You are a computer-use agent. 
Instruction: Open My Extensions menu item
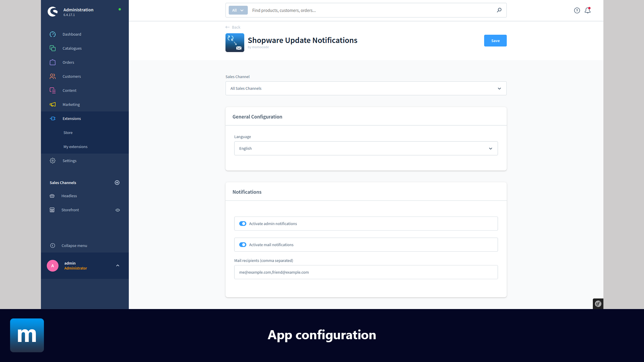(x=75, y=146)
